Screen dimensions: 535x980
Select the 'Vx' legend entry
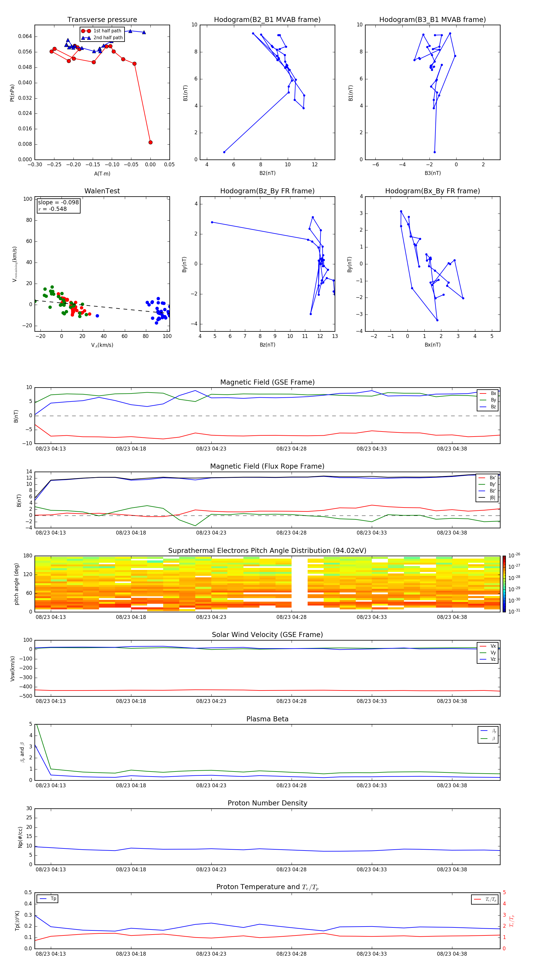click(x=488, y=646)
